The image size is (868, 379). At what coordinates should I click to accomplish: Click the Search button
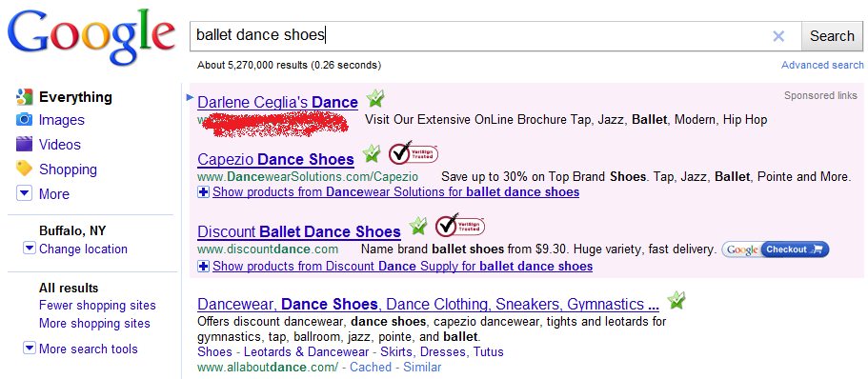click(x=832, y=36)
